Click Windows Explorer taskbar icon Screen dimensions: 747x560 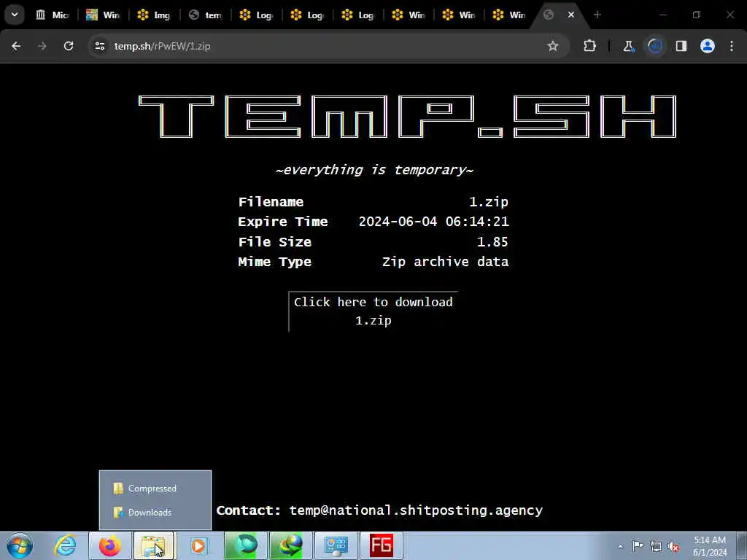[154, 545]
